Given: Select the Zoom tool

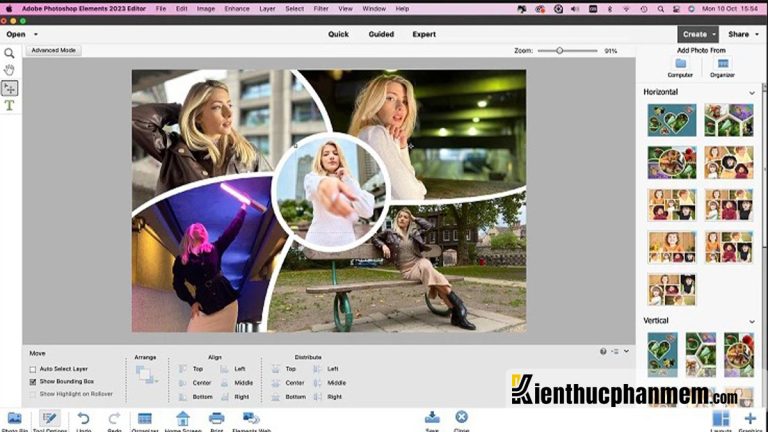Looking at the screenshot, I should (x=9, y=53).
